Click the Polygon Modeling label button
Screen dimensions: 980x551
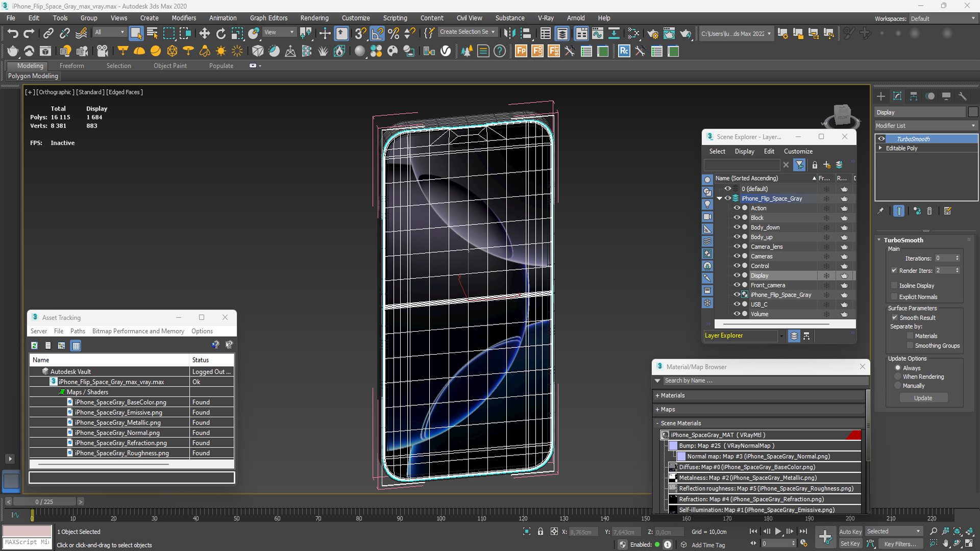pyautogui.click(x=33, y=76)
